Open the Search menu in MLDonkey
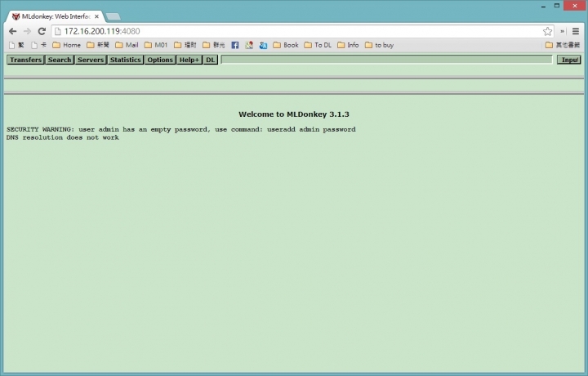The image size is (588, 376). coord(60,60)
